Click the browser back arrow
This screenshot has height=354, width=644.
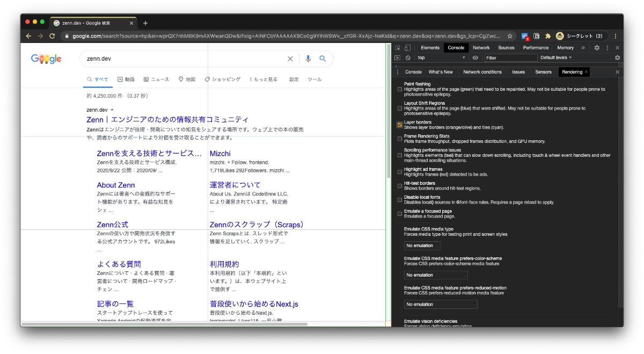coord(28,36)
